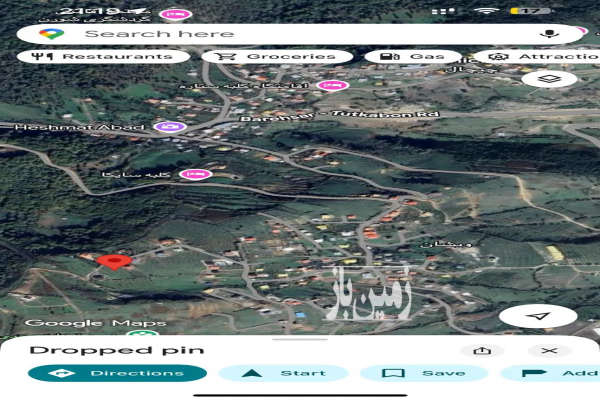Select the red dropped pin on map
The height and width of the screenshot is (400, 600).
pyautogui.click(x=115, y=262)
